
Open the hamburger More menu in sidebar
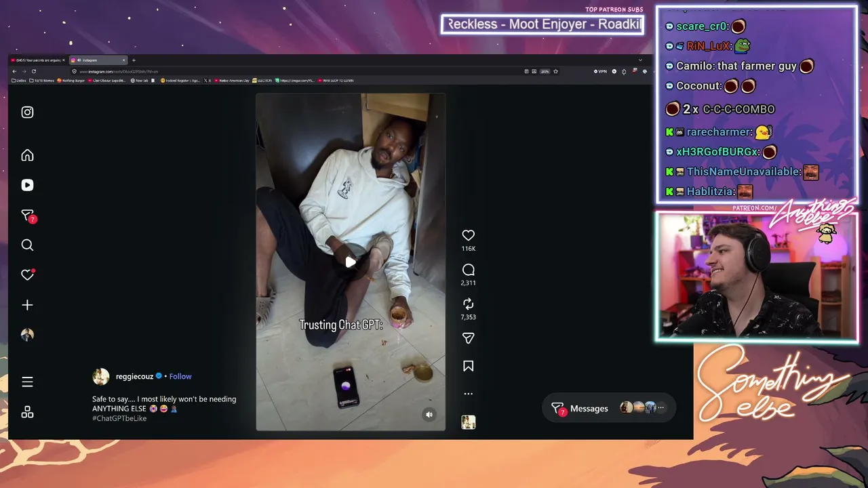click(x=27, y=382)
